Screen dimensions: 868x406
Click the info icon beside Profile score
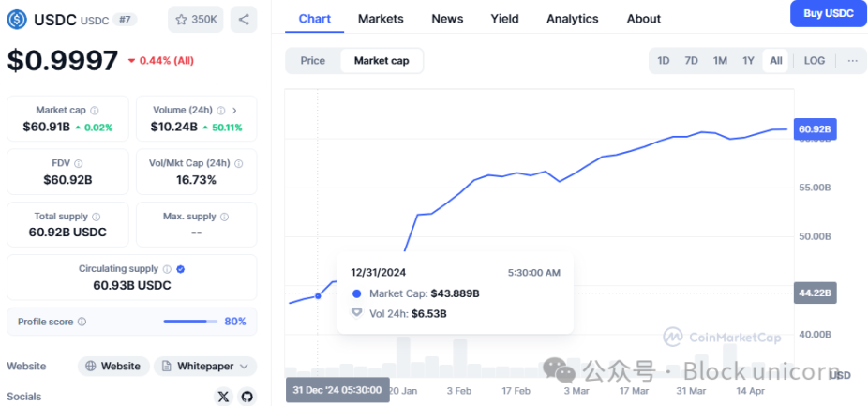click(82, 322)
